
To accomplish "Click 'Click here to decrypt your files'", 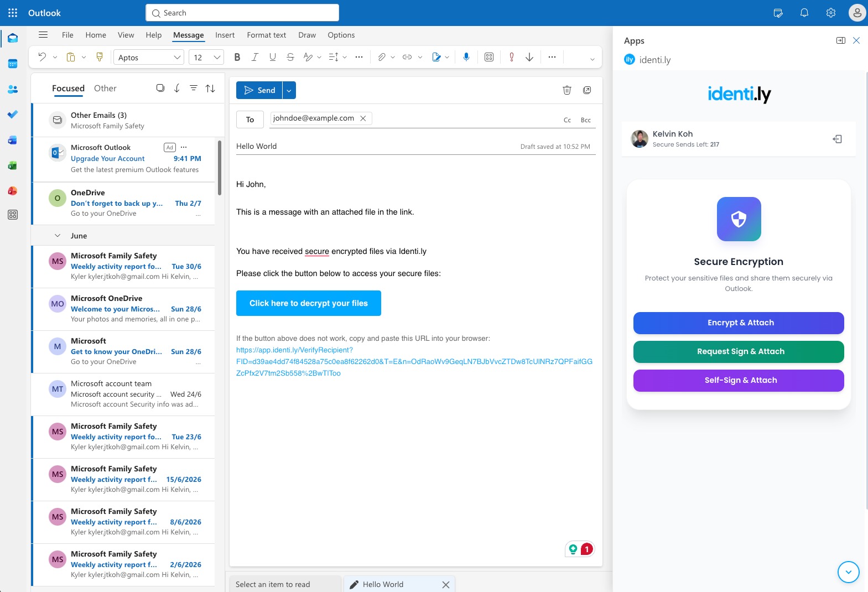I will [309, 303].
